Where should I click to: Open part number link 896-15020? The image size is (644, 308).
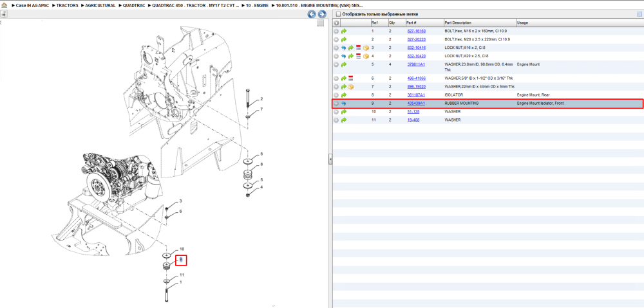tap(416, 87)
